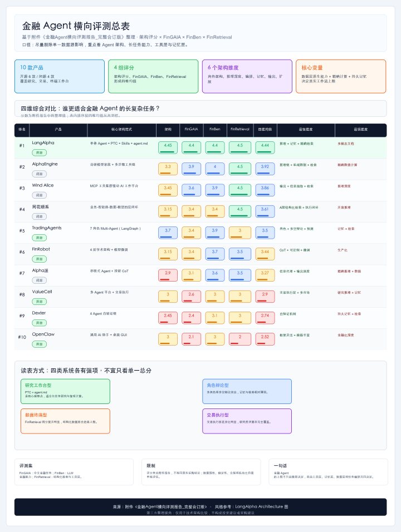
Task: Click the 同花顺系 product name
Action: [x=41, y=206]
